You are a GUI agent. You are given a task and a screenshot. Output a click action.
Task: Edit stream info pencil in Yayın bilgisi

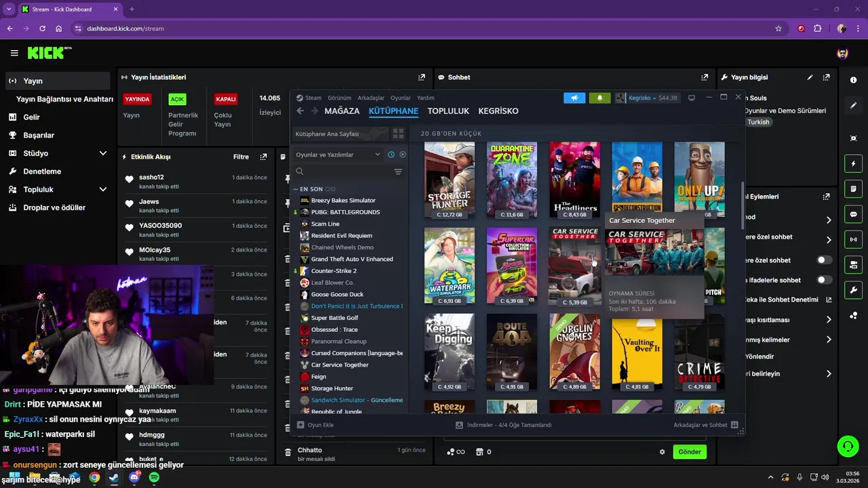click(x=810, y=77)
